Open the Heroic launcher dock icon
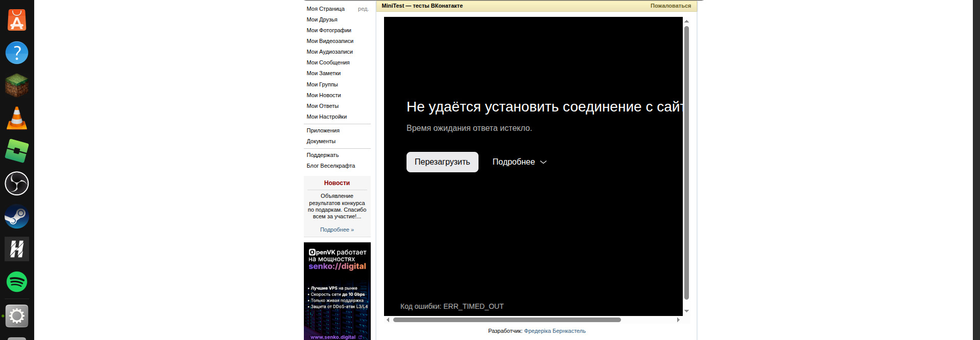Image resolution: width=980 pixels, height=340 pixels. [x=17, y=249]
